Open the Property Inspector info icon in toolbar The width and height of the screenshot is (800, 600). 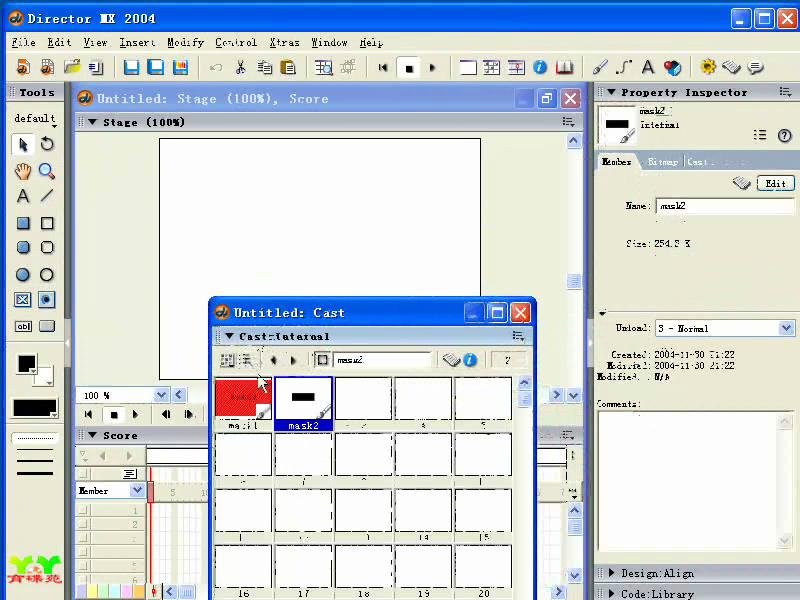pyautogui.click(x=540, y=67)
